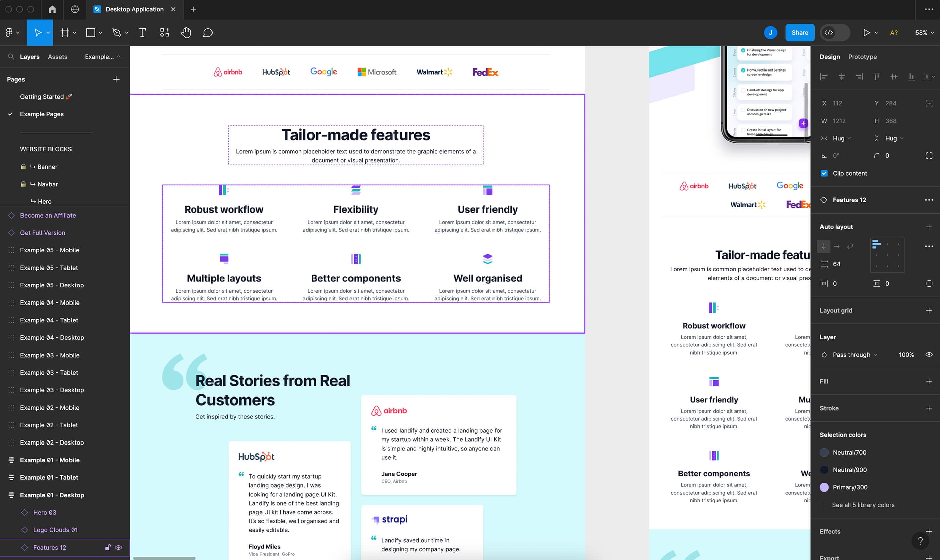This screenshot has height=560, width=940.
Task: Click the Neutral/700 color swatch
Action: pos(824,453)
